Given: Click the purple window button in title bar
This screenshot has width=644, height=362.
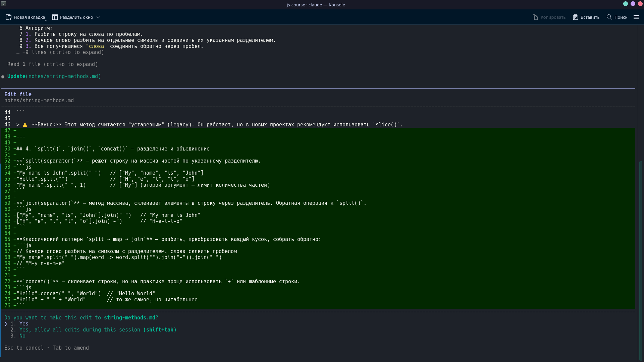Looking at the screenshot, I should coord(633,4).
